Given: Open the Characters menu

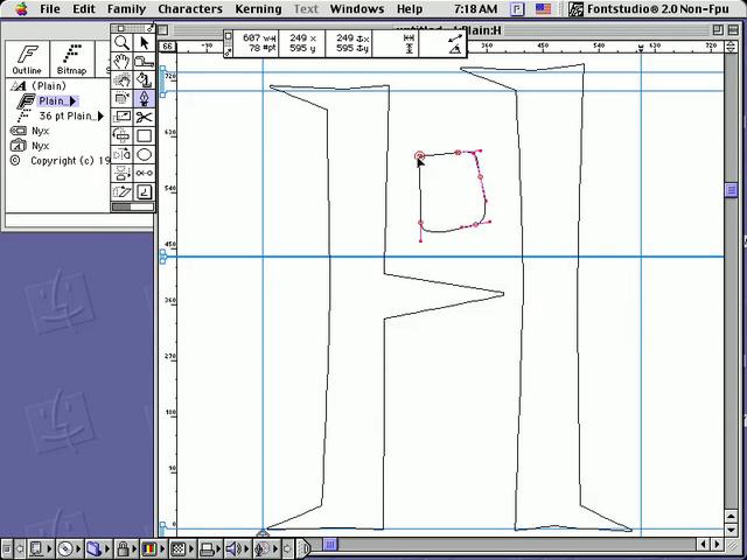Looking at the screenshot, I should [190, 9].
